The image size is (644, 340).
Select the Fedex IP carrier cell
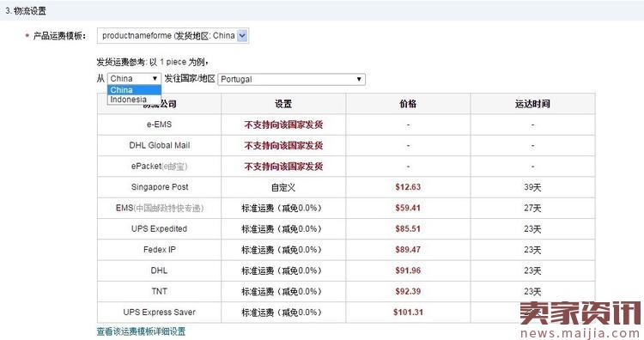160,250
